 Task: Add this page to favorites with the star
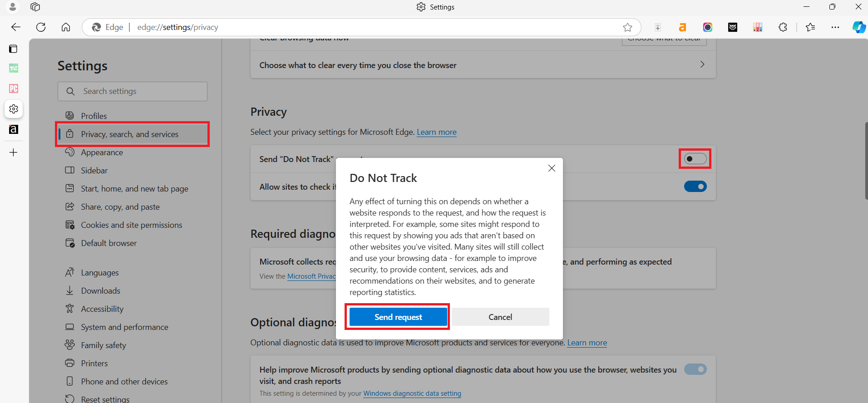pos(627,27)
